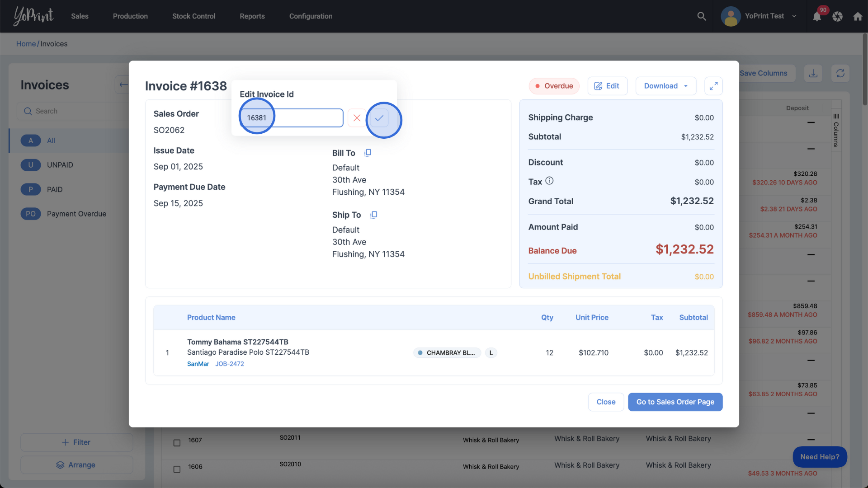Copy the Ship To address
This screenshot has height=488, width=868.
pyautogui.click(x=373, y=215)
